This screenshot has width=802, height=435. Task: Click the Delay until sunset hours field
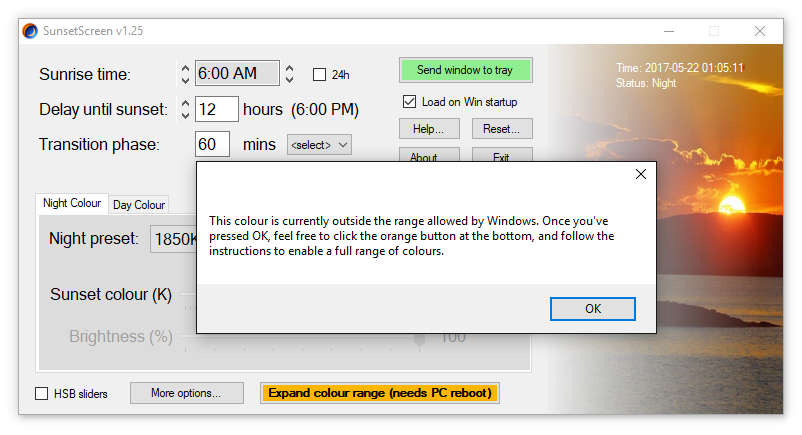coord(216,109)
